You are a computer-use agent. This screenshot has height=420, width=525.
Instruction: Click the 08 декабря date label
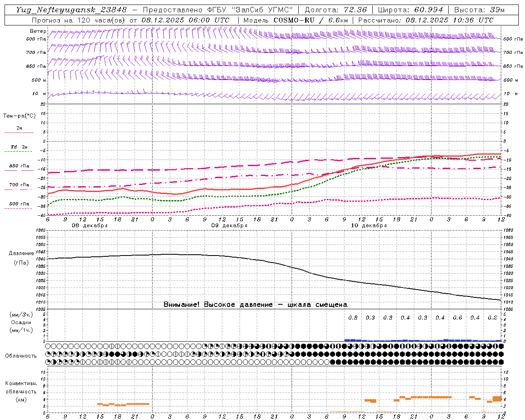90,226
